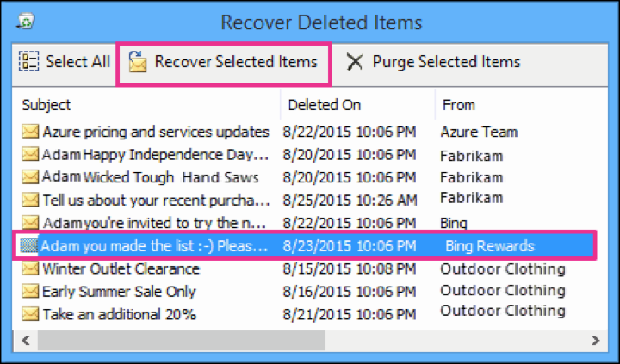Screen dimensions: 620x364
Task: Select the Tell us about your recent purchase email
Action: coord(155,200)
